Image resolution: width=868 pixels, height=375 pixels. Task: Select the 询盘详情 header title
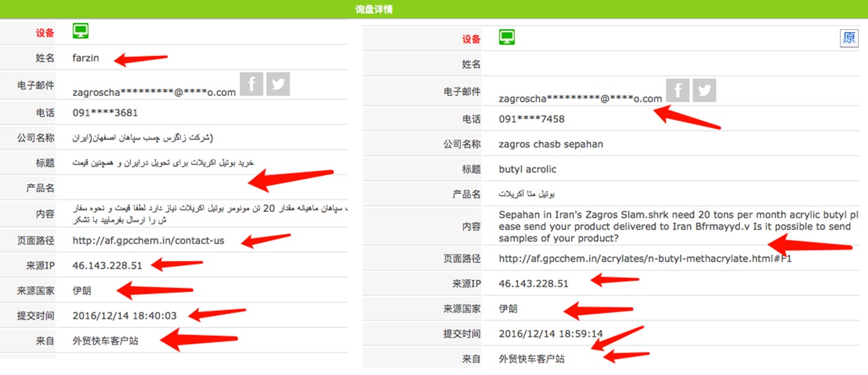coord(374,9)
